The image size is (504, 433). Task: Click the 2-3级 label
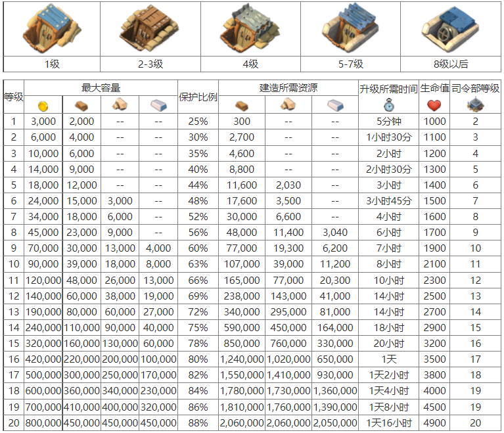150,64
